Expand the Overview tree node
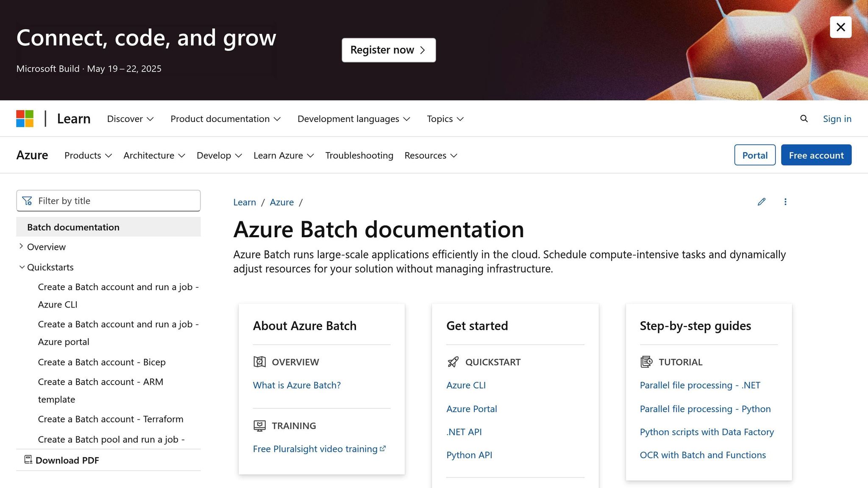Viewport: 868px width, 488px height. tap(21, 246)
